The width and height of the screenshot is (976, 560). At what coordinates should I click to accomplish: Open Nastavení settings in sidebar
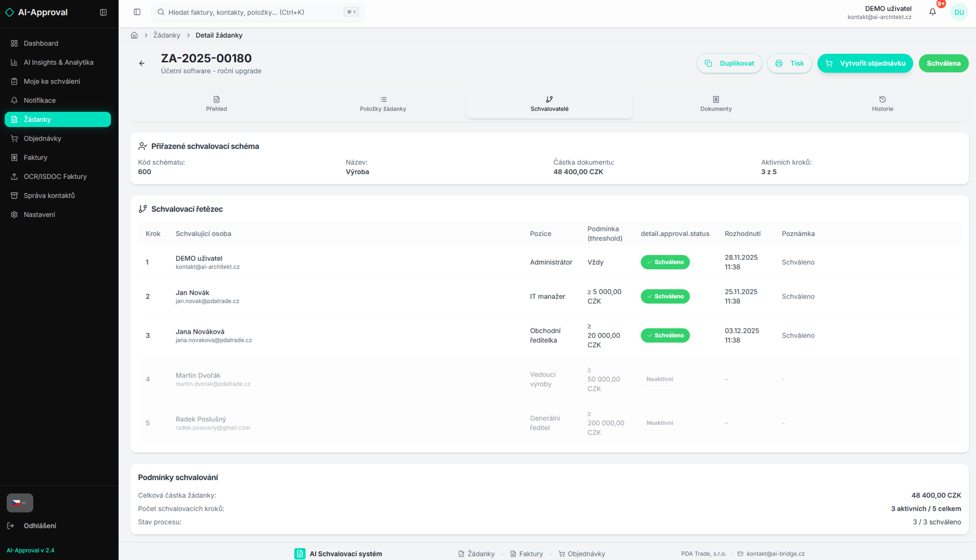[39, 215]
